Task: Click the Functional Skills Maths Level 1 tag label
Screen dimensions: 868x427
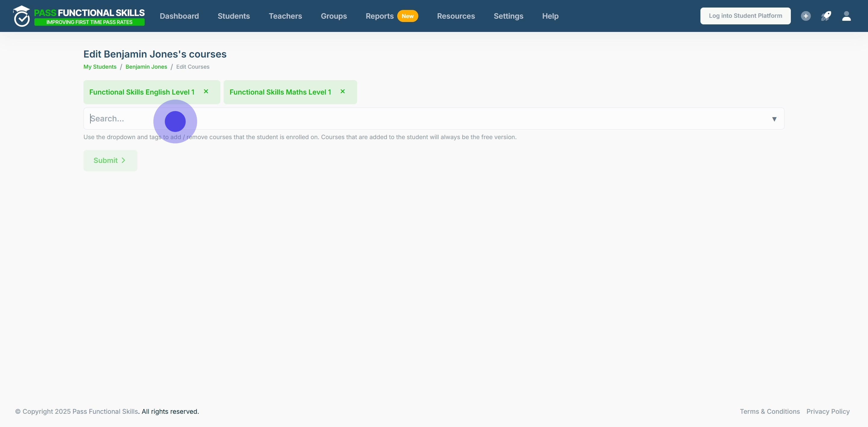Action: tap(280, 92)
